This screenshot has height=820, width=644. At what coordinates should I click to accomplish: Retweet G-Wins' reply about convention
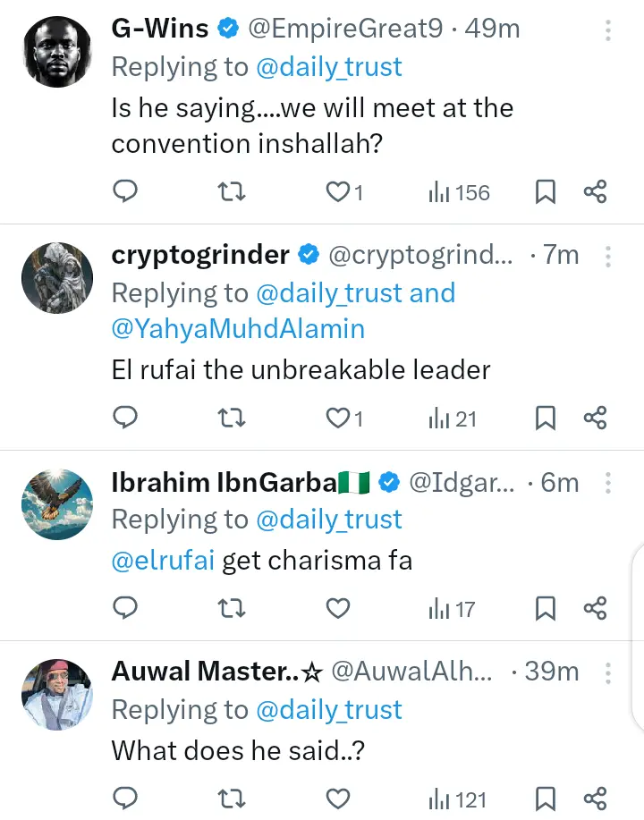point(232,191)
